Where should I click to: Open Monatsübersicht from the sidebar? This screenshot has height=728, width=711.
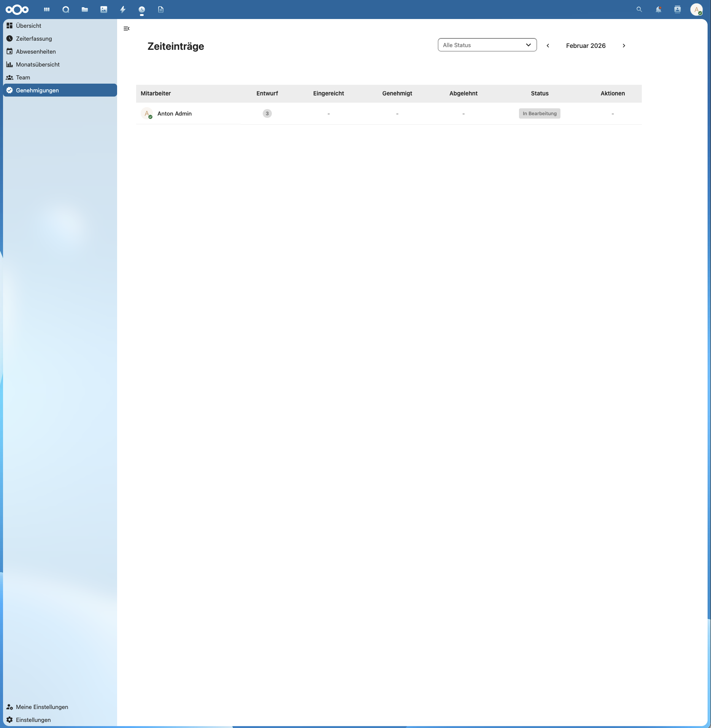38,64
